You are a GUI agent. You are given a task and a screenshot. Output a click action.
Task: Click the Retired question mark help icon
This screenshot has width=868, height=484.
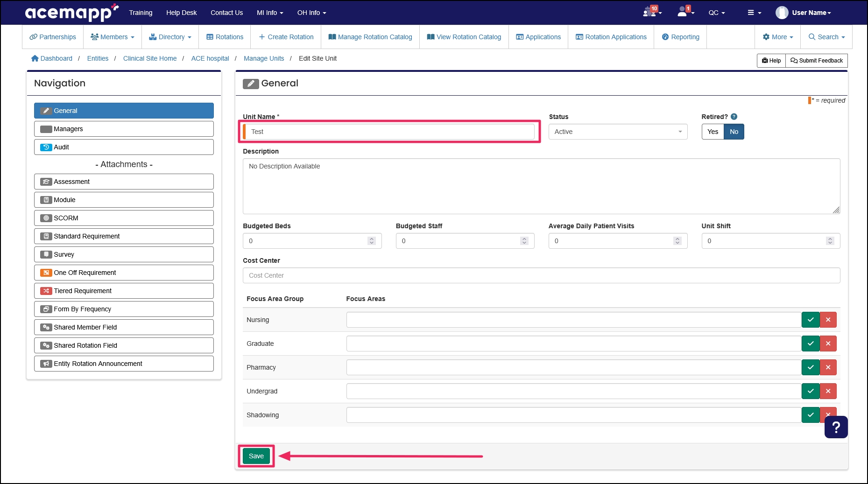click(x=734, y=117)
